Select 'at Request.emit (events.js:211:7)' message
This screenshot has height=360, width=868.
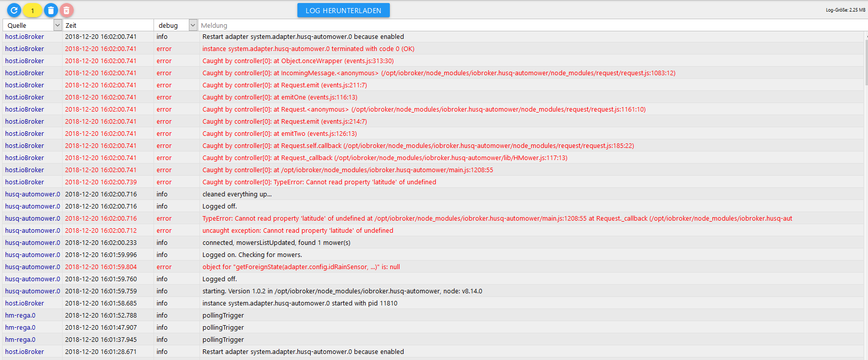coord(285,85)
